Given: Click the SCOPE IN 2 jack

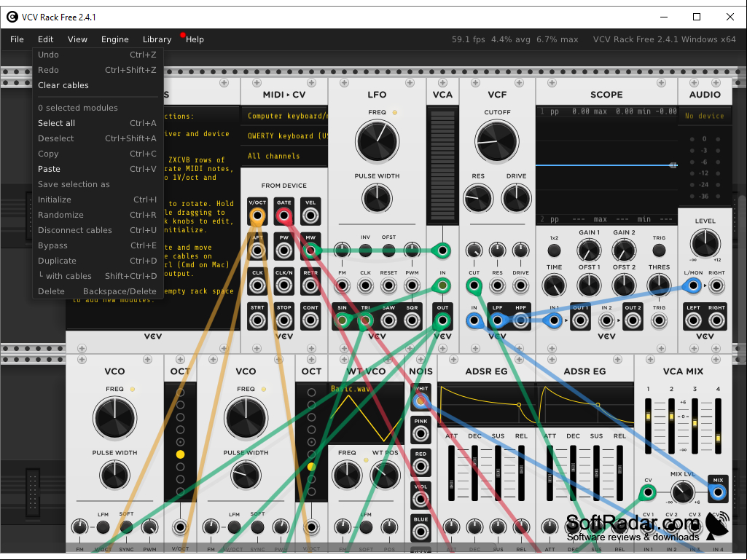Looking at the screenshot, I should pos(606,320).
